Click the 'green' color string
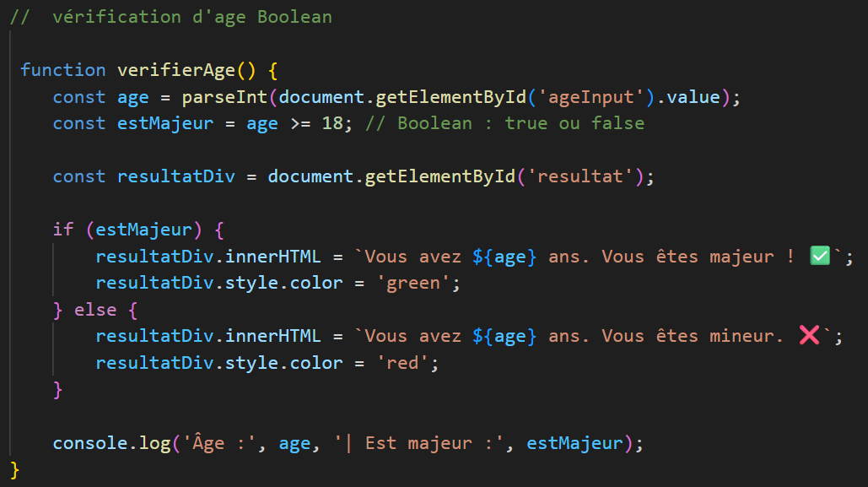The image size is (868, 487). click(x=413, y=283)
